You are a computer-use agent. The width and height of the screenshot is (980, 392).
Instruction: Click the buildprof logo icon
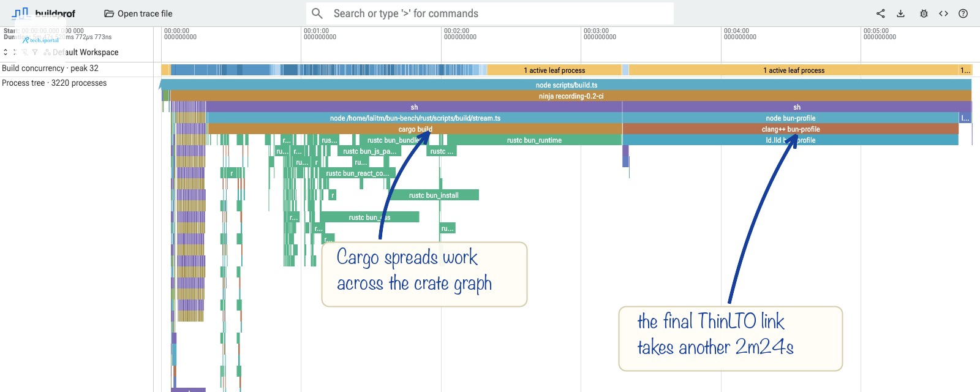pos(20,13)
